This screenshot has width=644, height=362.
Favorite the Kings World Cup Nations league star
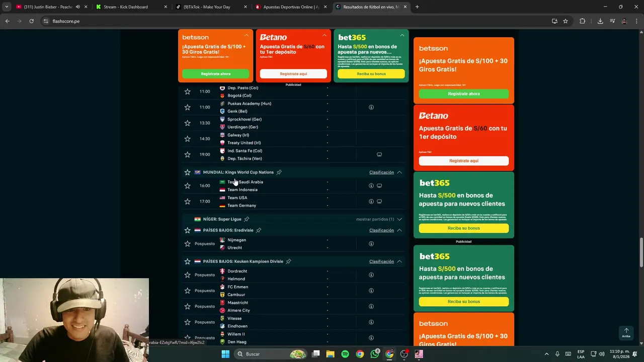[x=187, y=172]
